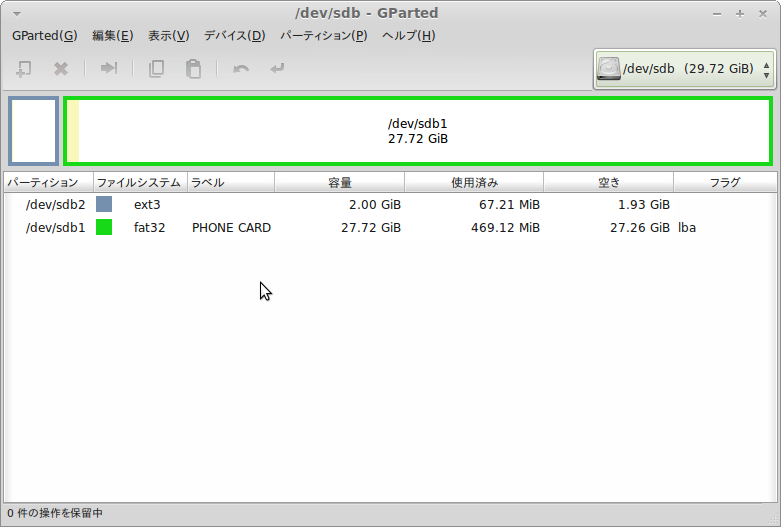Screen dimensions: 781x527
Task: Open the デバイス(D) menu
Action: [235, 36]
